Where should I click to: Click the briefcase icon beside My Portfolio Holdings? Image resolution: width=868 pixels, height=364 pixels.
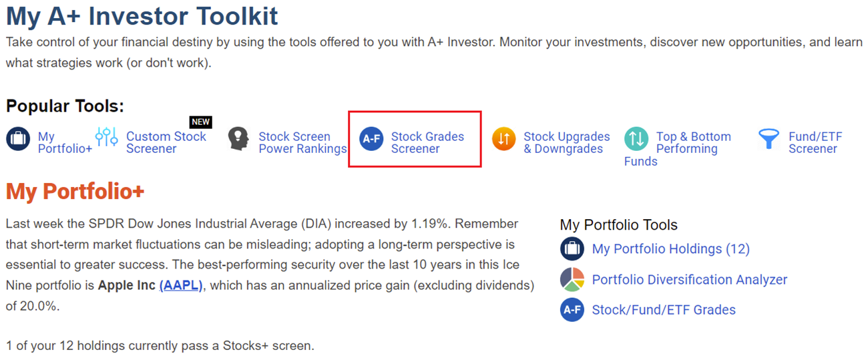(x=572, y=249)
